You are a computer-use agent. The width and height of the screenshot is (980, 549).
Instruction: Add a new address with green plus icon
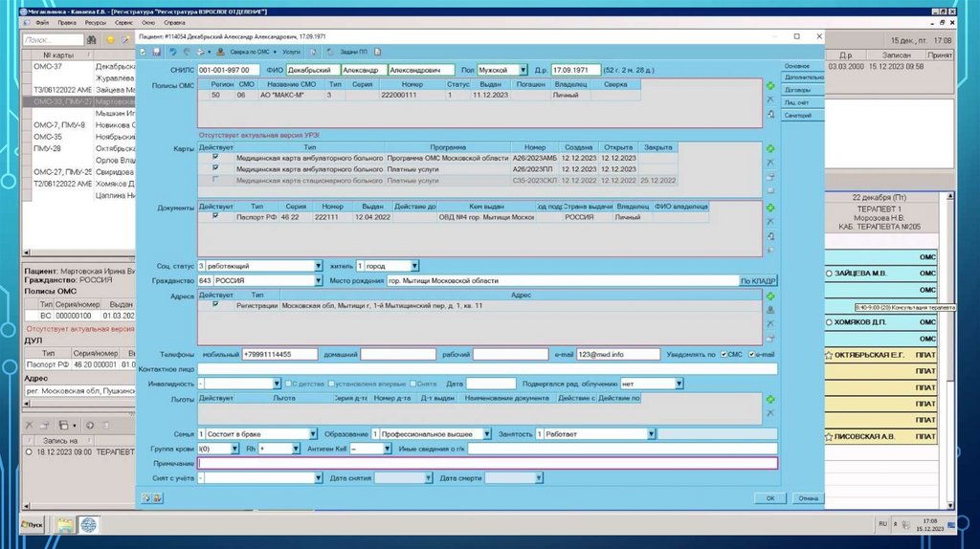(770, 296)
